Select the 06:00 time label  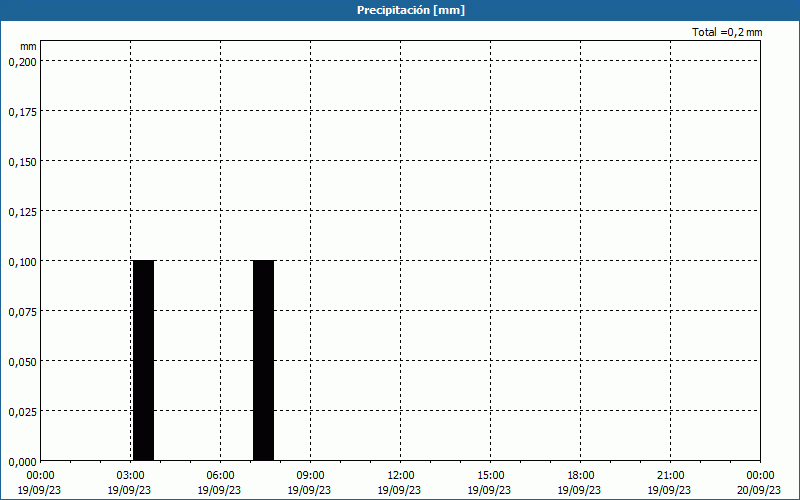[220, 476]
